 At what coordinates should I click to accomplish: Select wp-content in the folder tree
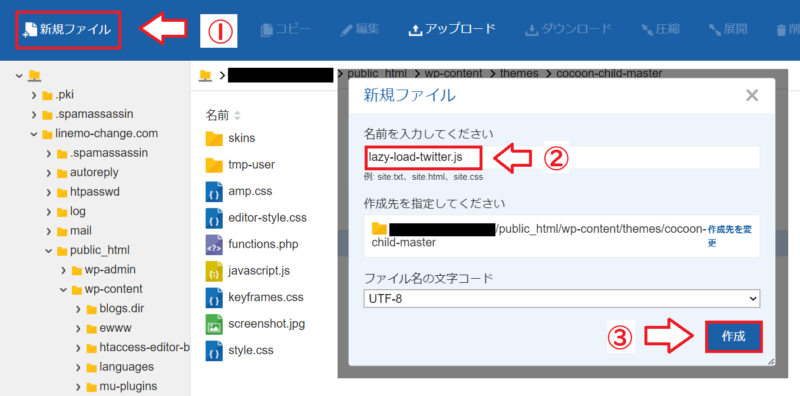113,289
